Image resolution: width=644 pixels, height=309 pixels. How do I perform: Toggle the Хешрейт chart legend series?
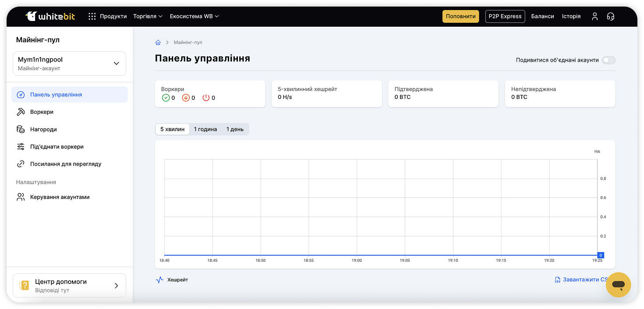coord(172,280)
